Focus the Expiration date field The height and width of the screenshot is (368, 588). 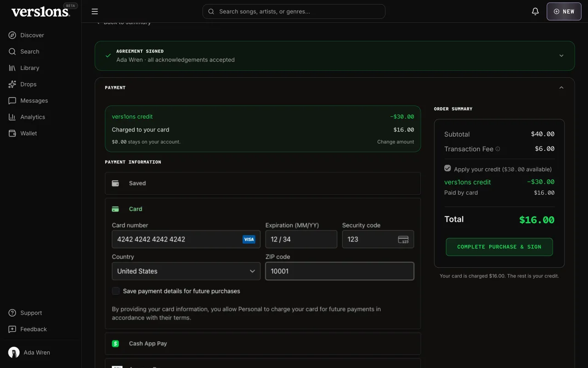(x=301, y=239)
